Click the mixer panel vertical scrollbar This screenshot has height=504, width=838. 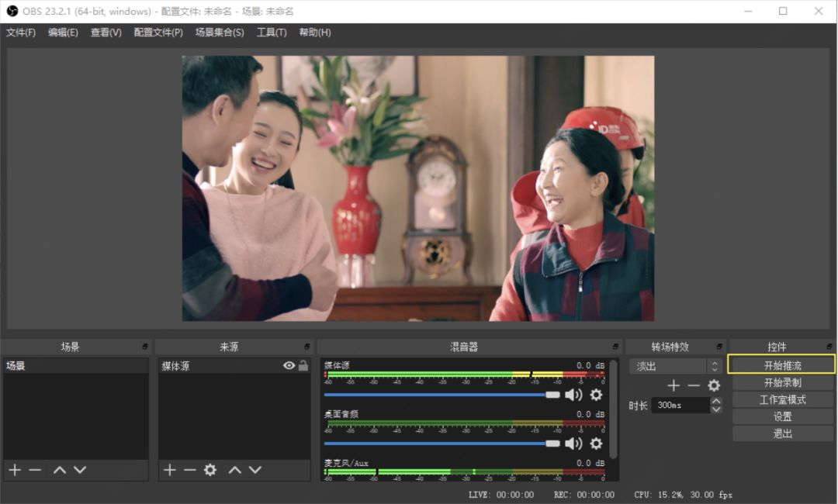click(x=613, y=409)
